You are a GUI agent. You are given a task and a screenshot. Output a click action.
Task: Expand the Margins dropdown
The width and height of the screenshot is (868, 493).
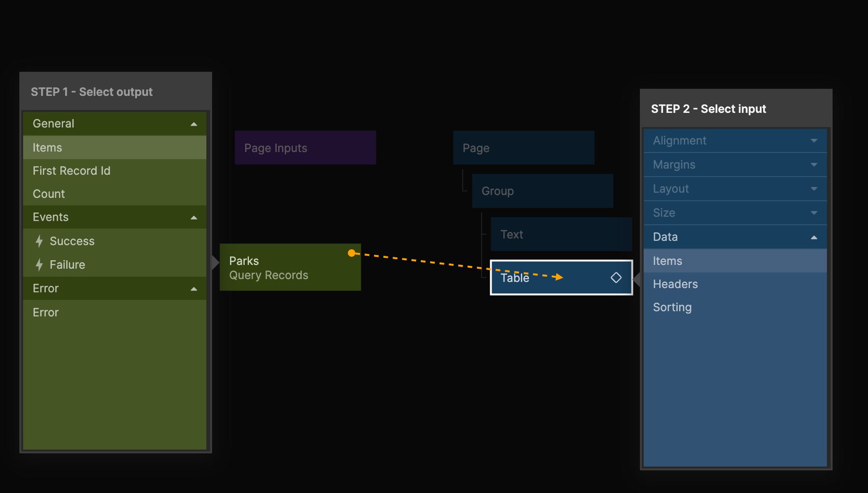(x=814, y=165)
